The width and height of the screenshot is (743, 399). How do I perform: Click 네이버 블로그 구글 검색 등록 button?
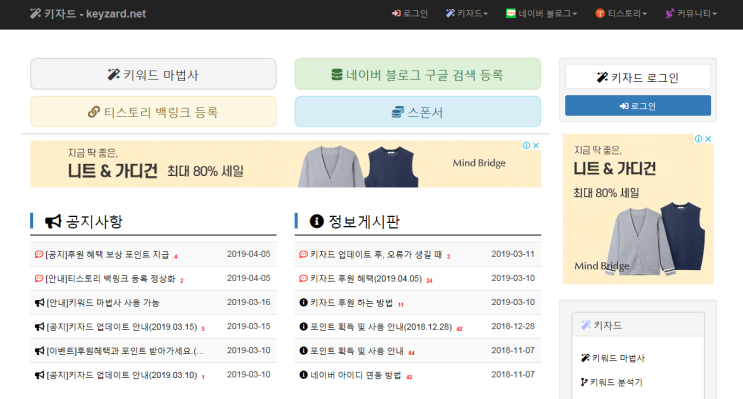417,74
